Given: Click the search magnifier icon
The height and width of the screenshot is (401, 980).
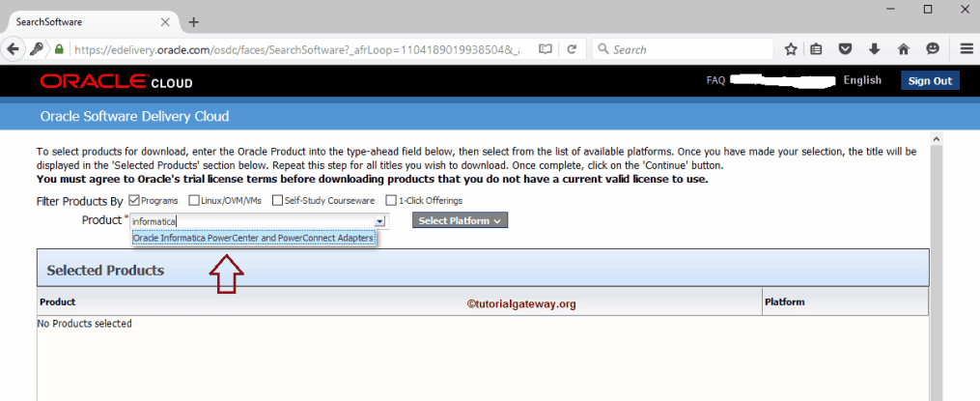Looking at the screenshot, I should [x=603, y=48].
